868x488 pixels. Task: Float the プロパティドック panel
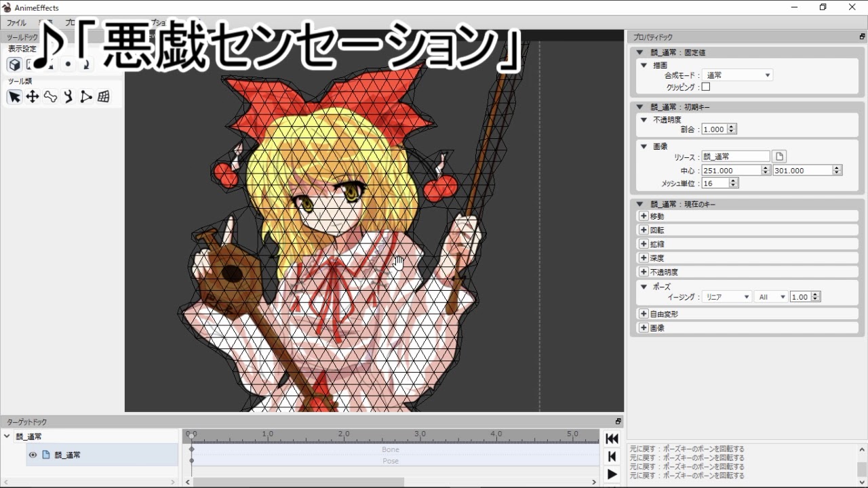pos(862,37)
